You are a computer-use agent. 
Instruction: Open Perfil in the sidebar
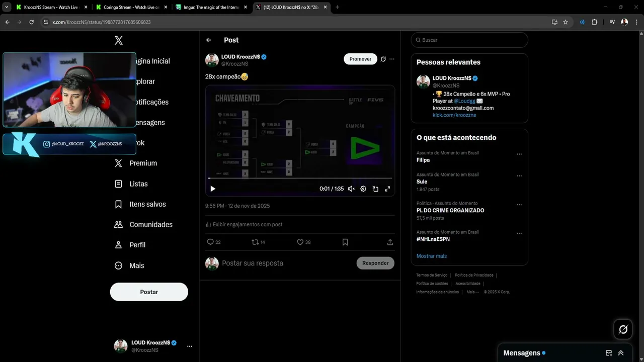(130, 245)
